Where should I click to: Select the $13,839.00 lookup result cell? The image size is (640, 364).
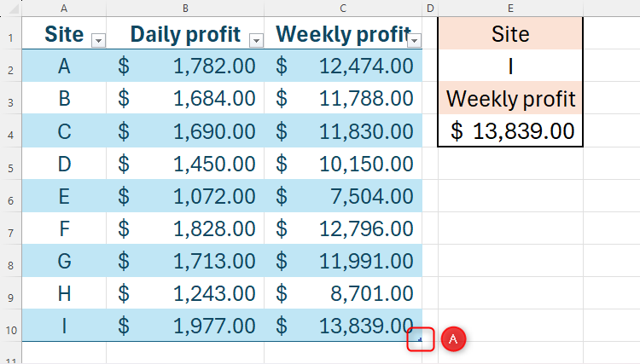coord(510,130)
